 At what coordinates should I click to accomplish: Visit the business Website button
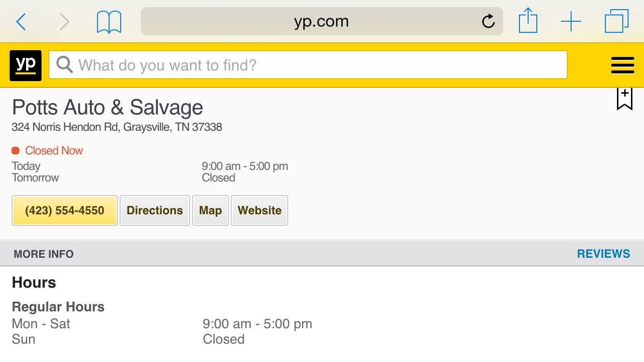point(260,210)
